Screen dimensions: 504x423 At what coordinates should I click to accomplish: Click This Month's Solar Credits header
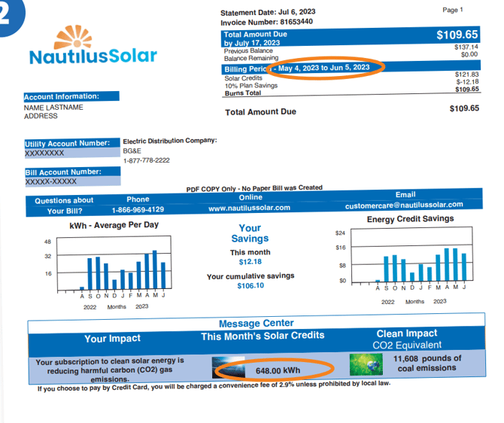pyautogui.click(x=263, y=336)
